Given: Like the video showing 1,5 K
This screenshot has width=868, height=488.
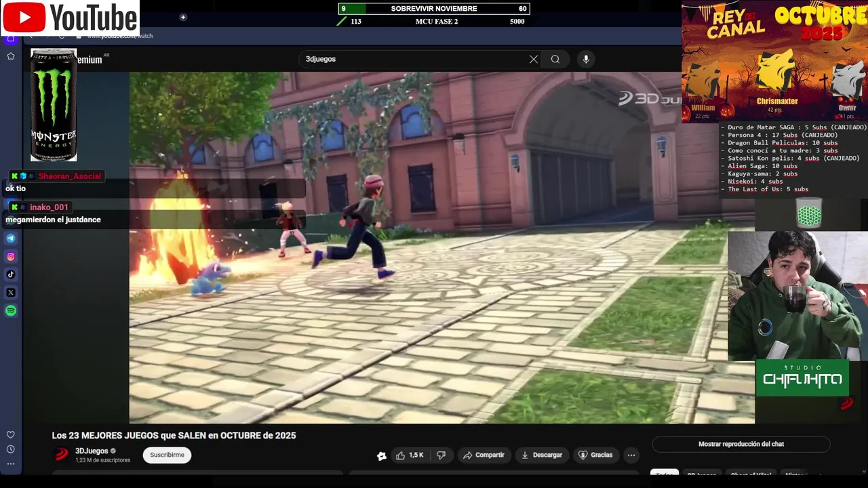Looking at the screenshot, I should coord(409,455).
